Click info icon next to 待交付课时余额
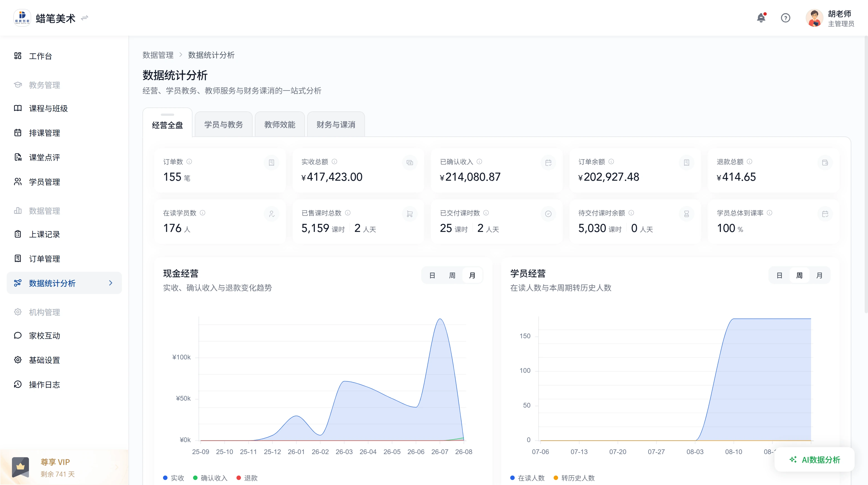Image resolution: width=868 pixels, height=485 pixels. click(x=632, y=213)
